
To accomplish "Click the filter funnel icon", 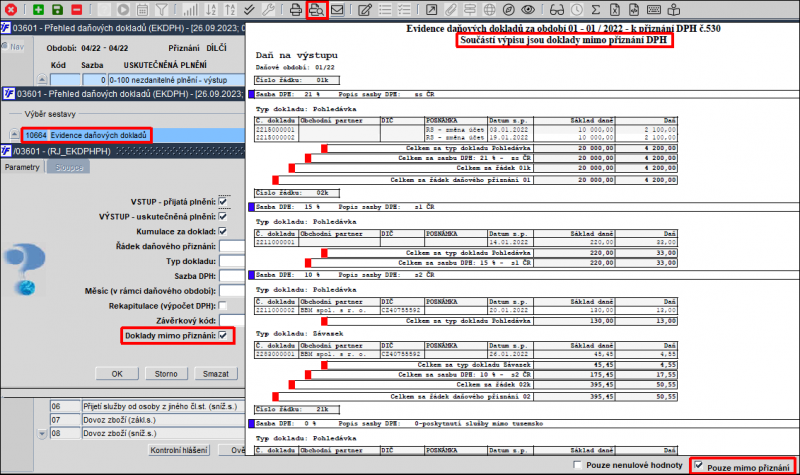I will (x=161, y=9).
